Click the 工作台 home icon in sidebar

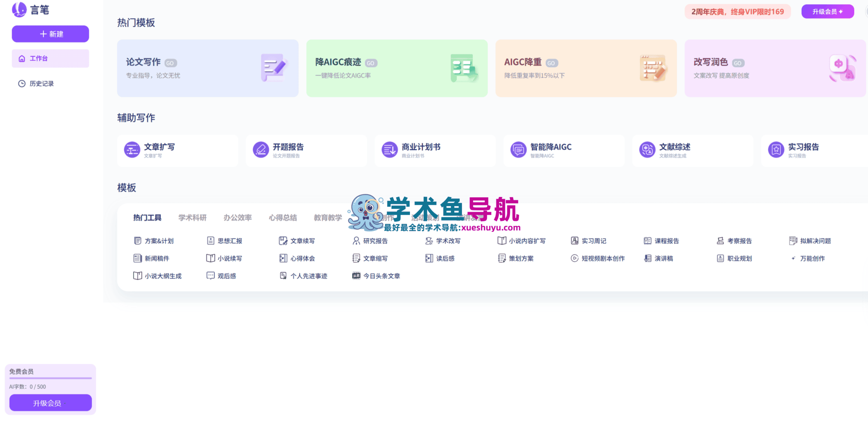pyautogui.click(x=22, y=59)
